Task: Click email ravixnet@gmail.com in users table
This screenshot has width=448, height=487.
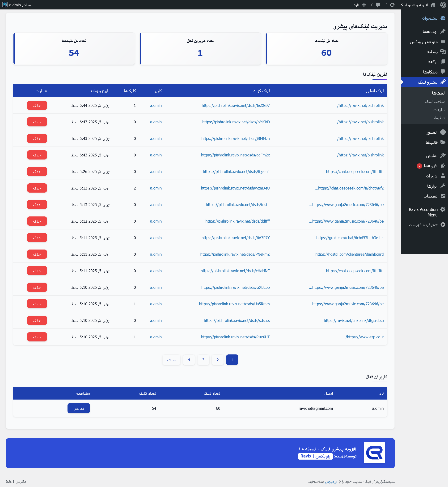Action: click(x=316, y=408)
